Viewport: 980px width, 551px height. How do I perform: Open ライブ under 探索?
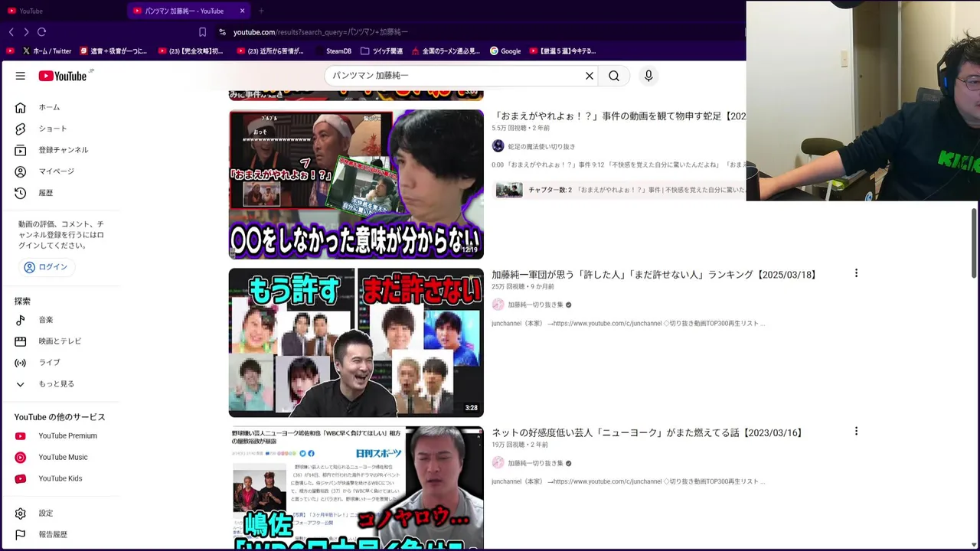pyautogui.click(x=61, y=363)
